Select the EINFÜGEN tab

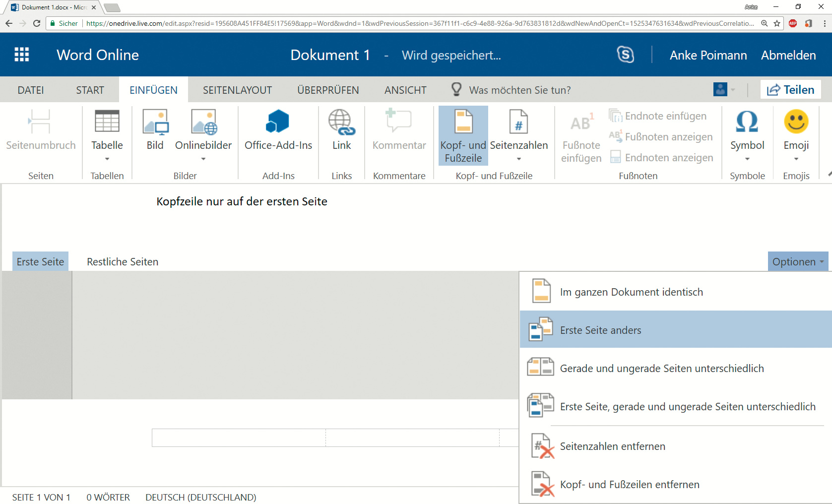[153, 90]
